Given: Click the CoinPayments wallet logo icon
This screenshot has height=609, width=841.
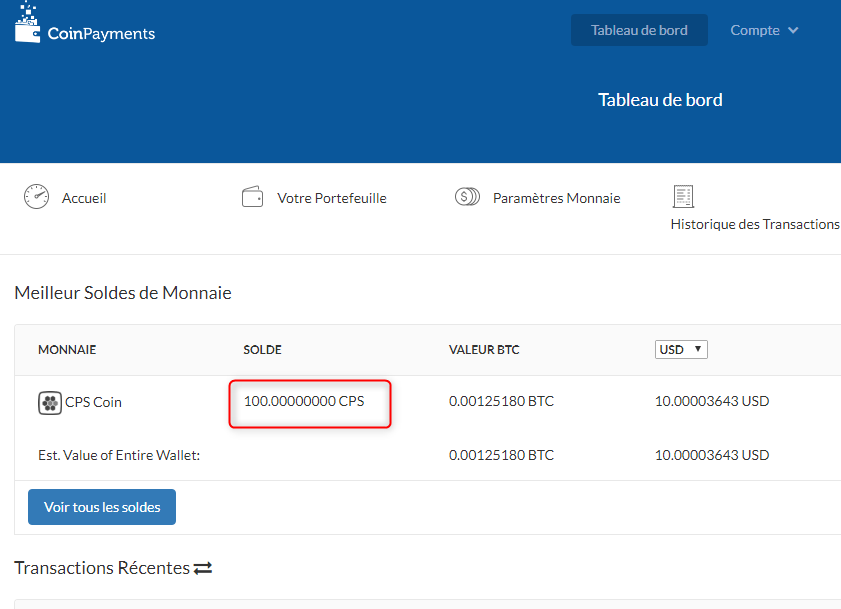Looking at the screenshot, I should click(x=27, y=23).
